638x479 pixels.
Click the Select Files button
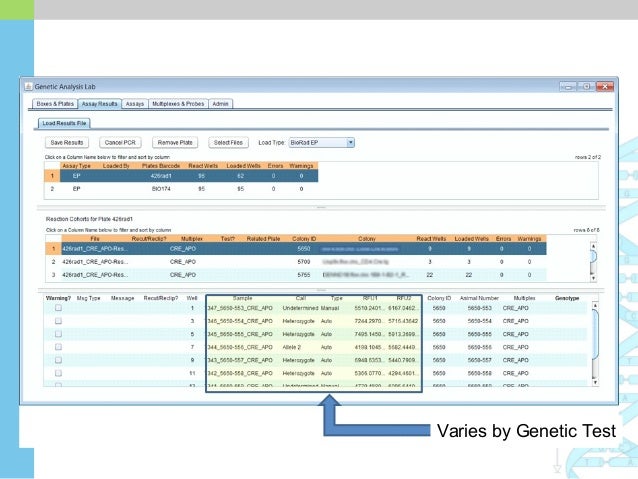coord(229,142)
